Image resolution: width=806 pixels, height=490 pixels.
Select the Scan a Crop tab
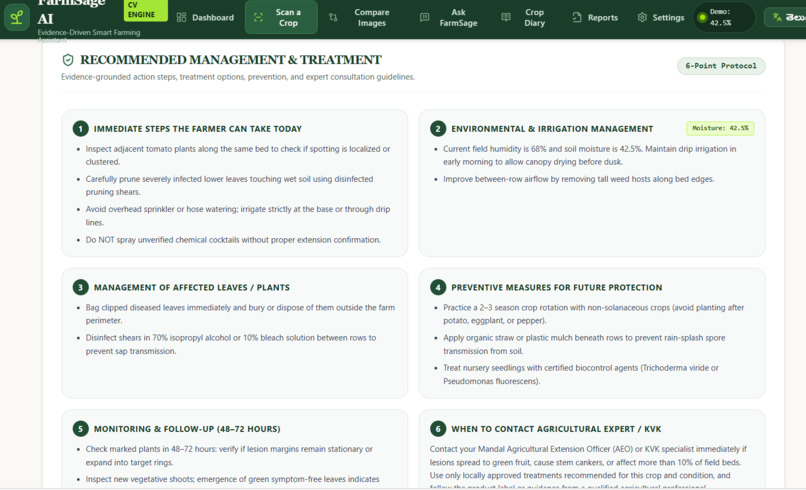[x=281, y=17]
